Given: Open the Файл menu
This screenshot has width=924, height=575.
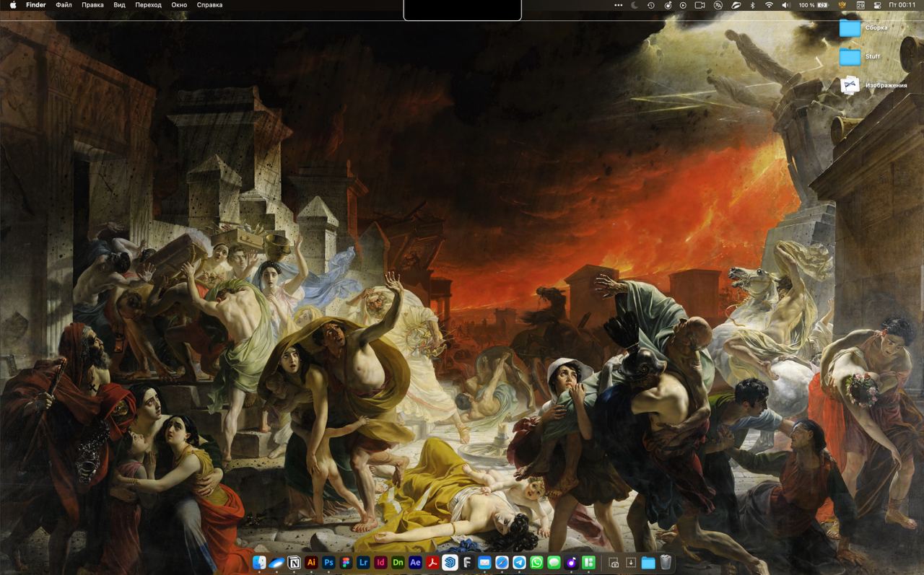Looking at the screenshot, I should point(64,5).
